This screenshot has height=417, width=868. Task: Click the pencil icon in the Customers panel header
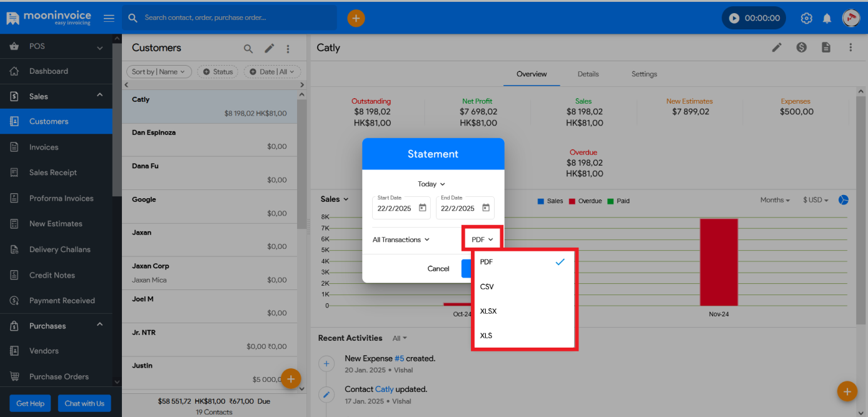[x=269, y=49]
